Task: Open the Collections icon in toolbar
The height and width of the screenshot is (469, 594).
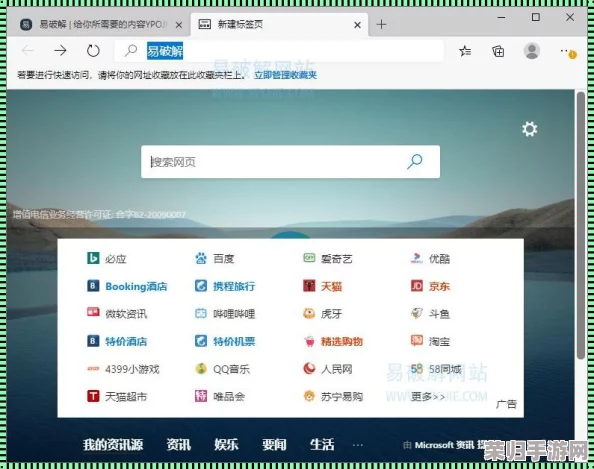Action: click(498, 51)
